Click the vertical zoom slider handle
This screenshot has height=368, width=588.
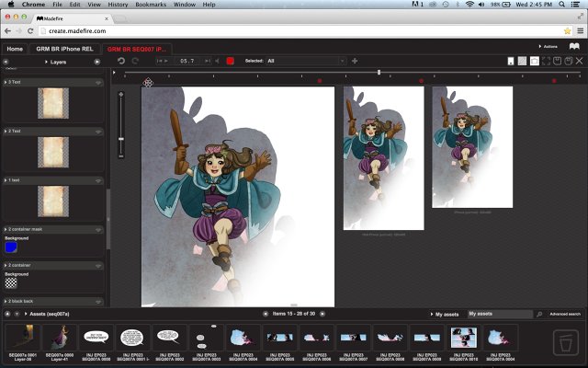tap(120, 139)
